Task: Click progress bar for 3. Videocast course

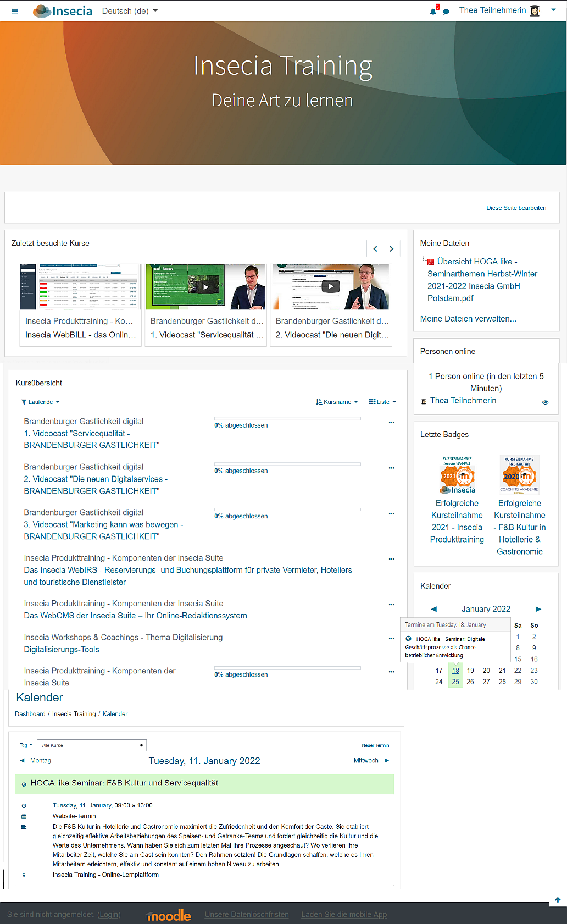Action: pos(287,510)
